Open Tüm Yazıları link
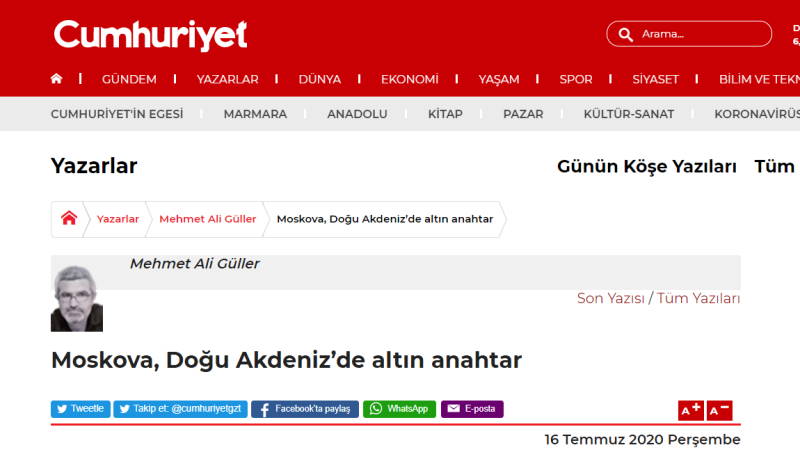Image resolution: width=800 pixels, height=452 pixels. point(699,298)
